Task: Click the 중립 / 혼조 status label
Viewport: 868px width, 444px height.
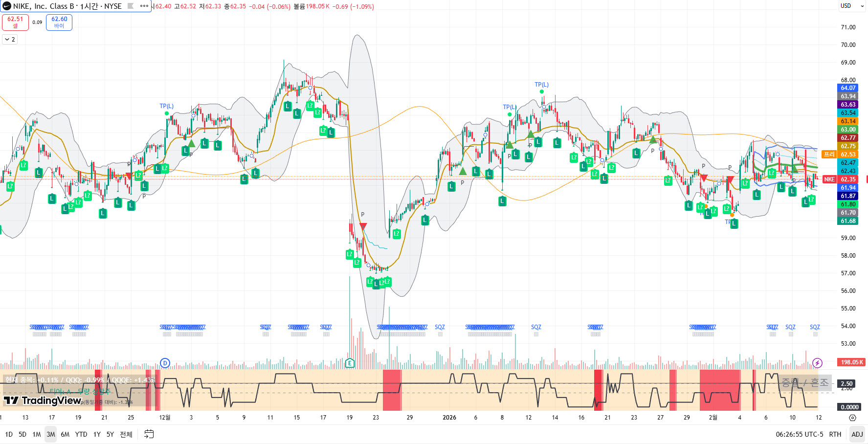Action: (x=805, y=383)
